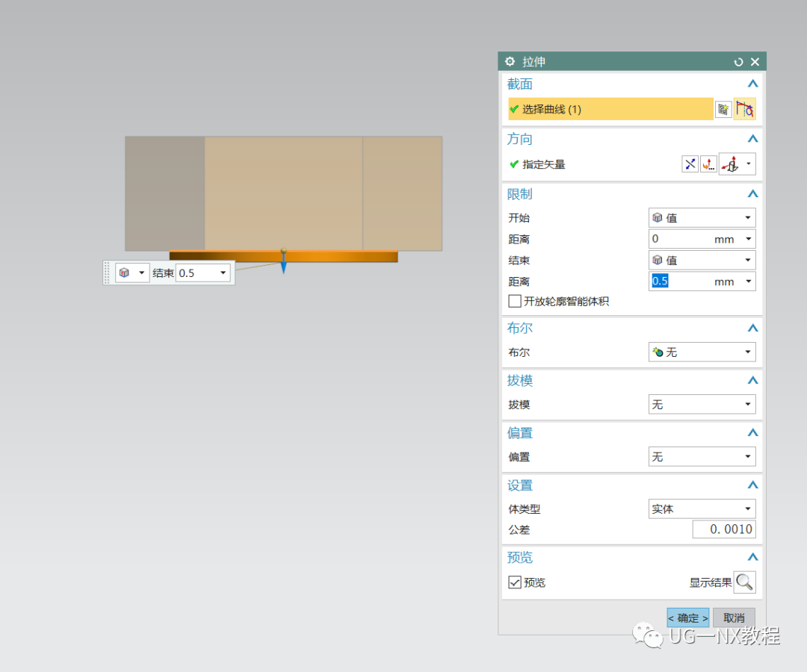Collapse the 拔模 section
The image size is (807, 672).
point(752,381)
